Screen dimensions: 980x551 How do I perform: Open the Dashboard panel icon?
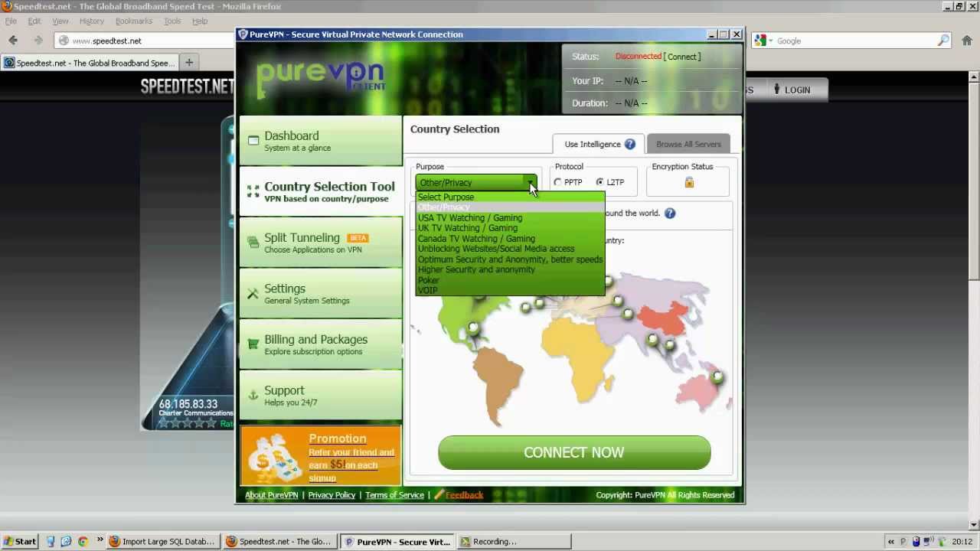point(253,141)
